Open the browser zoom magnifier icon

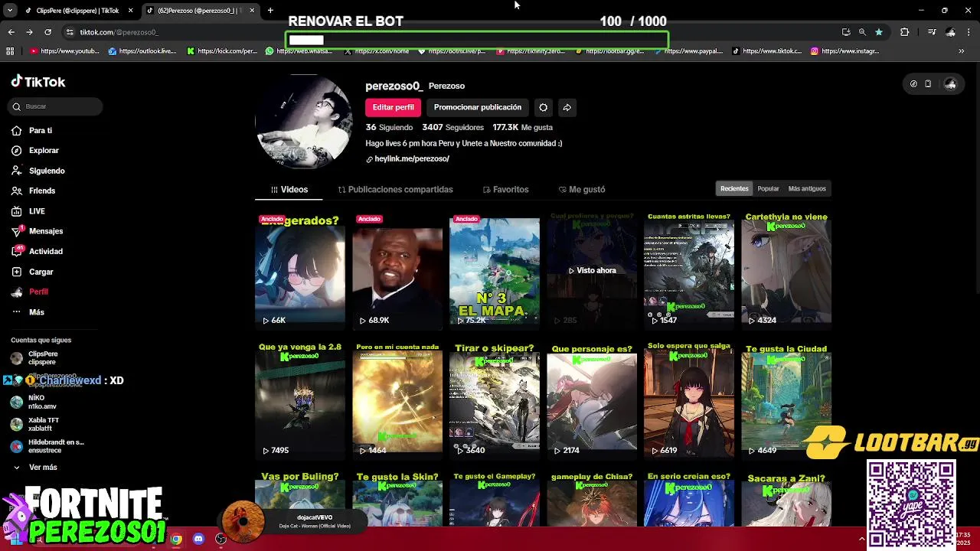click(x=862, y=32)
